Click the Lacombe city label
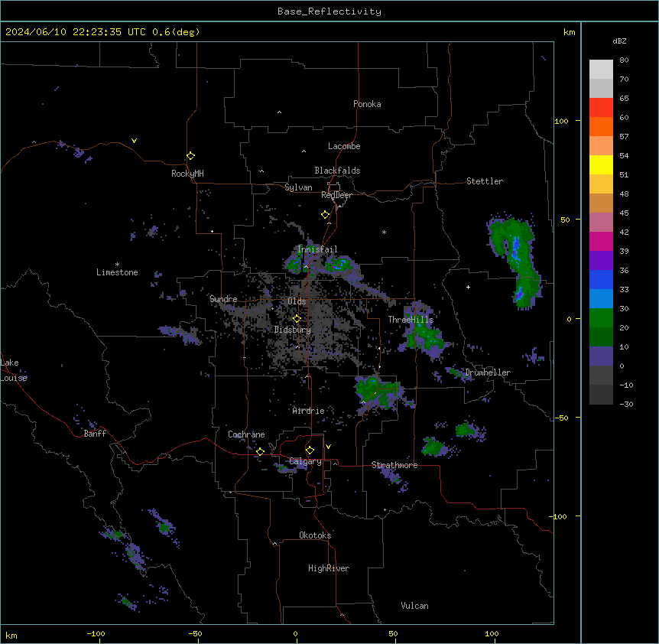 pos(344,146)
